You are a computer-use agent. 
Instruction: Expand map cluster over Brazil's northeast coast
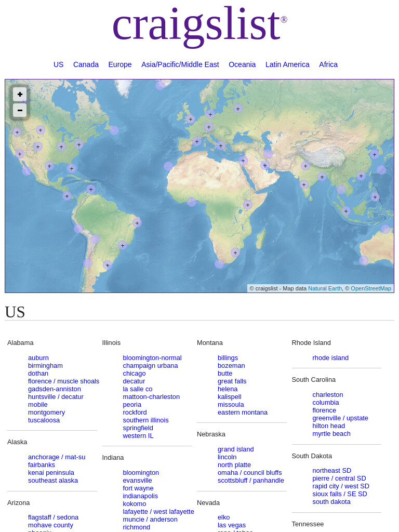[x=137, y=223]
